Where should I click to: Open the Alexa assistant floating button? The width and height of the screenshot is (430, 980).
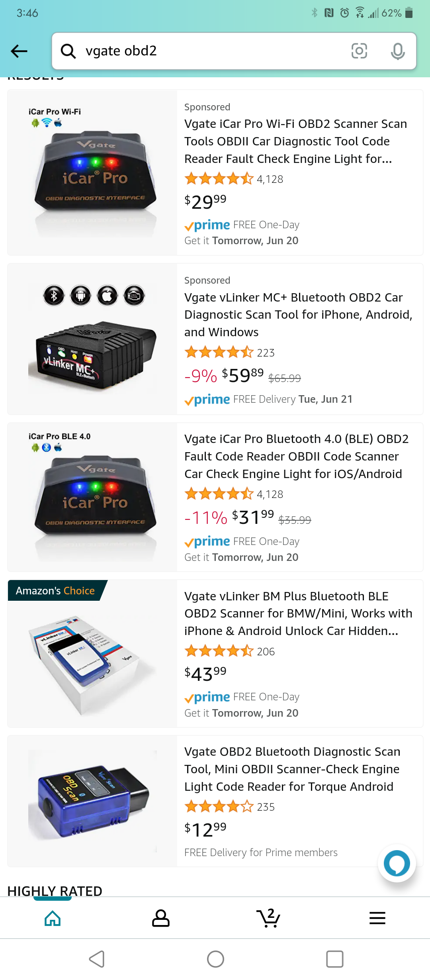pos(397,863)
